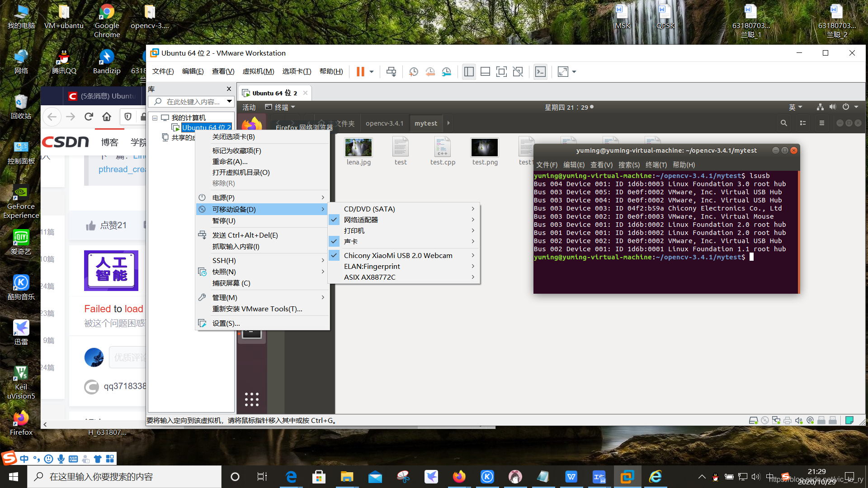The width and height of the screenshot is (868, 488).
Task: Toggle the 网络适配器 connection checkmark
Action: pos(334,220)
